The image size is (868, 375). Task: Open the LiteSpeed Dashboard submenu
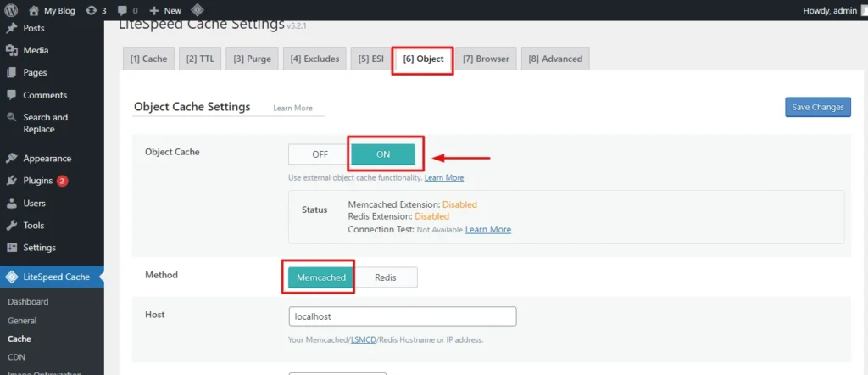(28, 302)
